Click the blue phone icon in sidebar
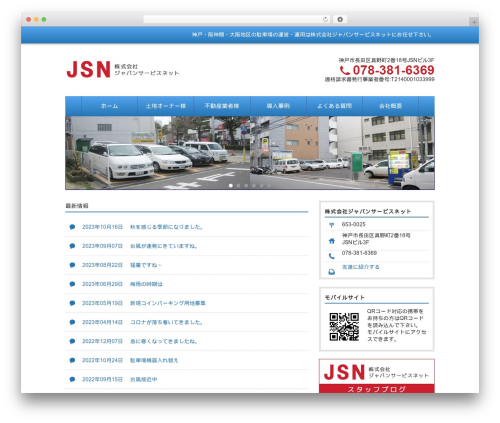This screenshot has height=423, width=500. [331, 256]
